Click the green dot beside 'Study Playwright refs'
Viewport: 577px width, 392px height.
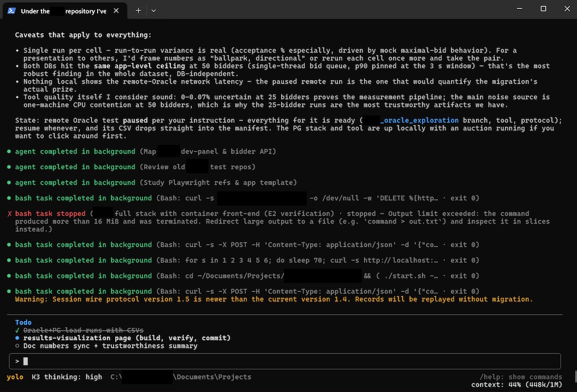point(9,182)
